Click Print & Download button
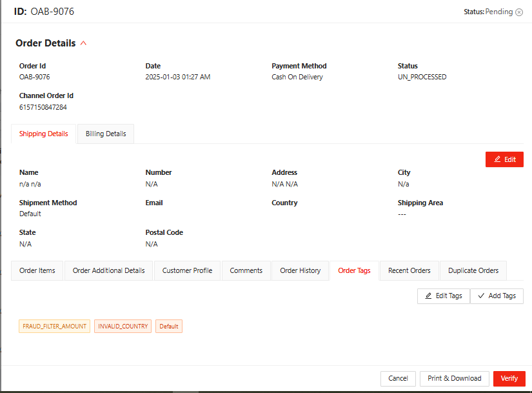This screenshot has width=532, height=393. (x=455, y=378)
